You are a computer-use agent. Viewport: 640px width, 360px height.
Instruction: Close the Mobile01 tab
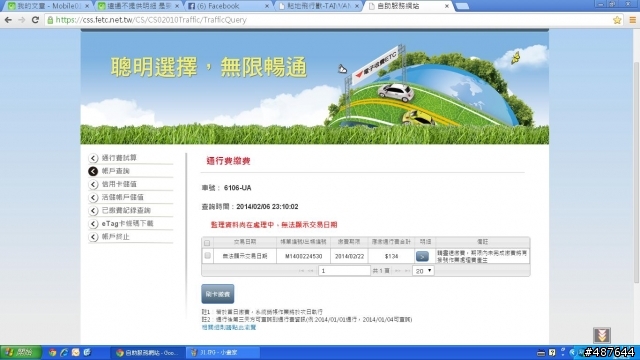point(87,6)
